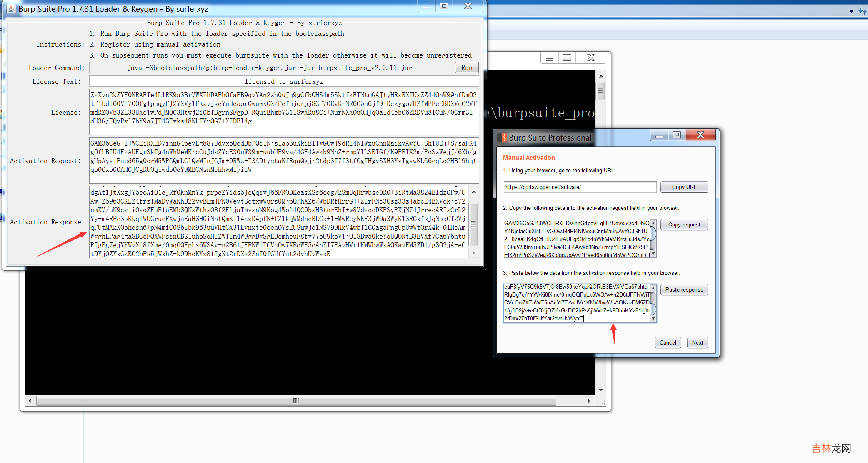Click the Copy URL button

684,187
